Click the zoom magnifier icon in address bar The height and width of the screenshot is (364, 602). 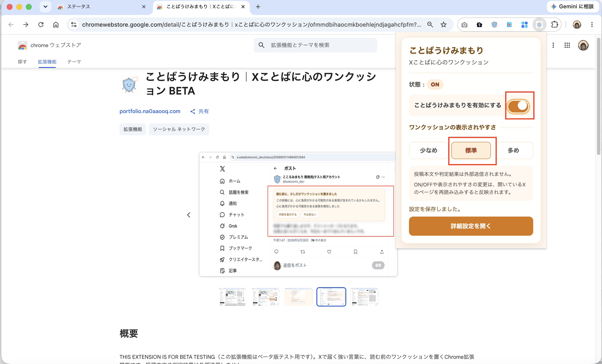pyautogui.click(x=430, y=25)
